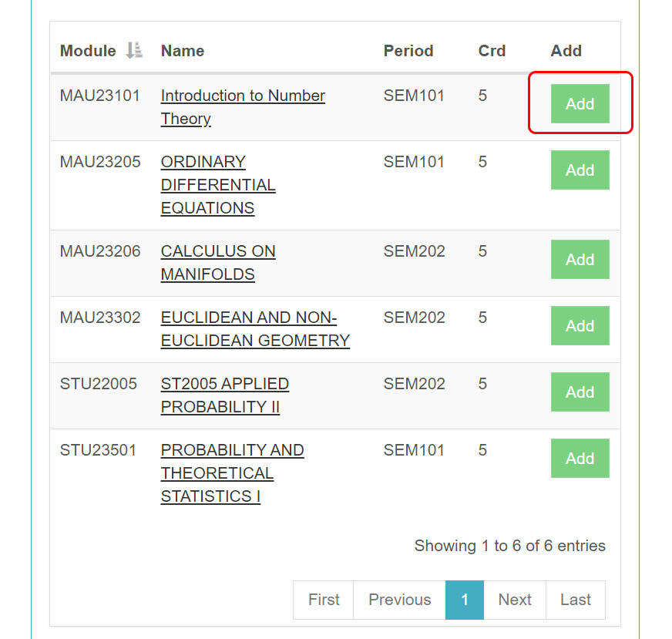
Task: Sort the table by Name column
Action: pos(182,50)
